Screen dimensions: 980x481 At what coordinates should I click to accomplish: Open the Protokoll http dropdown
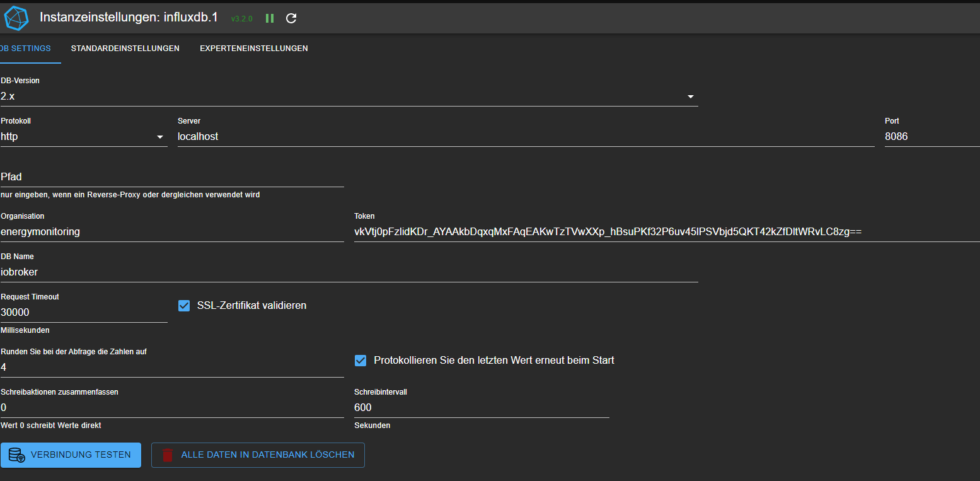(84, 137)
